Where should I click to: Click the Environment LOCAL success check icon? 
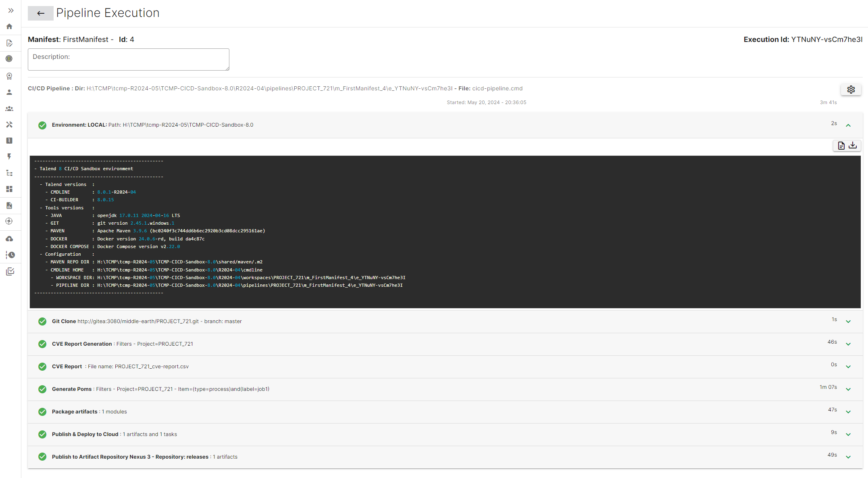[42, 125]
